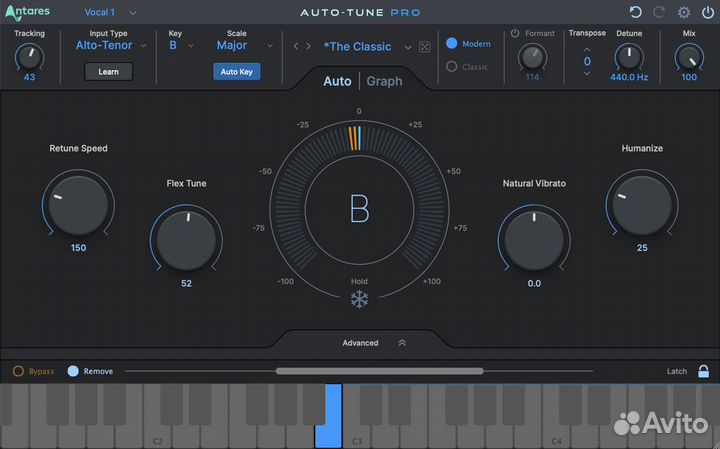Click the random preset dice icon
Screen dimensions: 720x449
coord(425,47)
